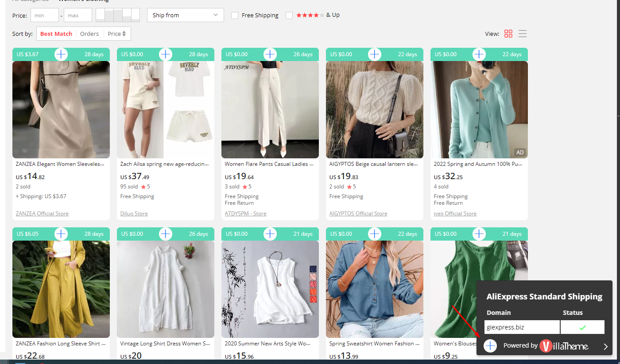The width and height of the screenshot is (620, 364).
Task: Click giexpress.biz domain field
Action: [x=522, y=327]
